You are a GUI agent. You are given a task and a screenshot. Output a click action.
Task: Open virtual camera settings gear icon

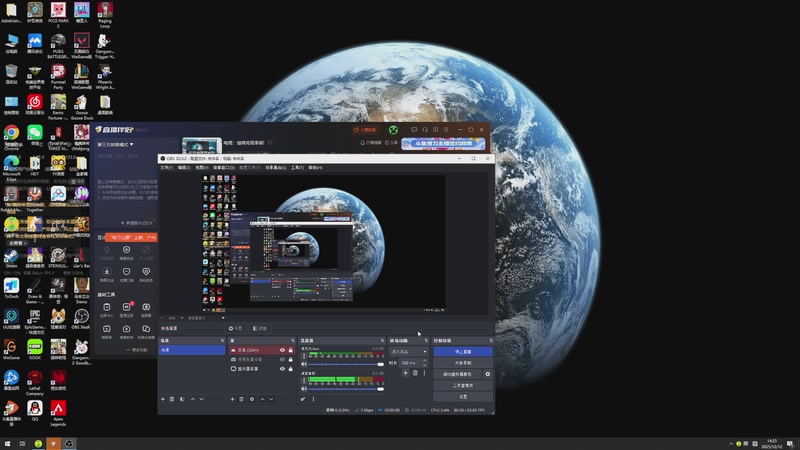488,374
